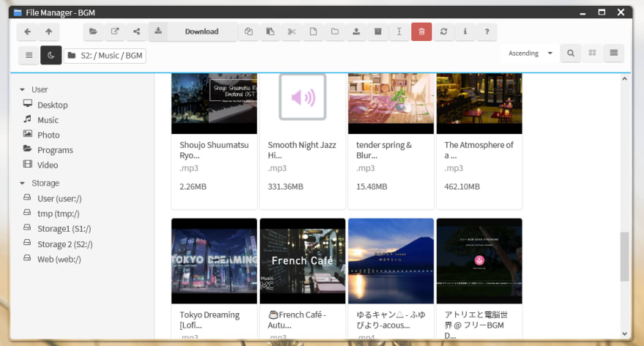Refresh the folder listing
This screenshot has width=644, height=346.
[x=443, y=31]
